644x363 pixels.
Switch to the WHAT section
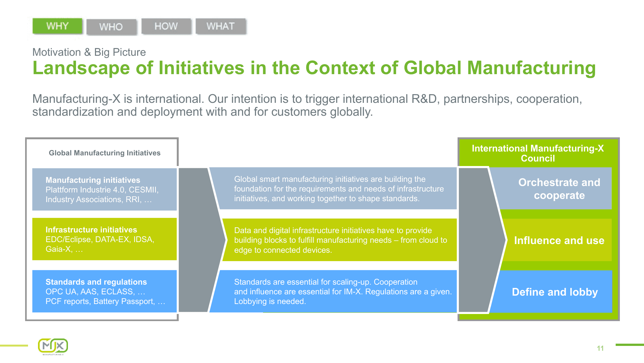click(221, 26)
